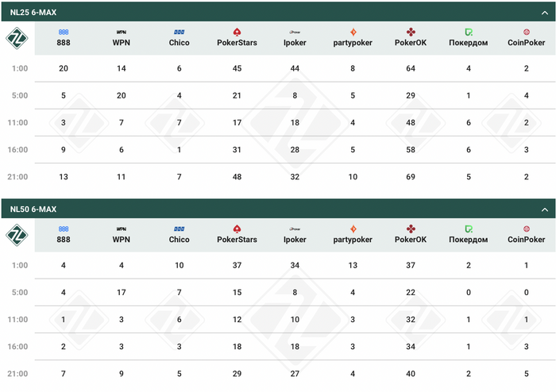The height and width of the screenshot is (392, 556).
Task: Click the WPN icon in NL50 table
Action: pos(122,229)
